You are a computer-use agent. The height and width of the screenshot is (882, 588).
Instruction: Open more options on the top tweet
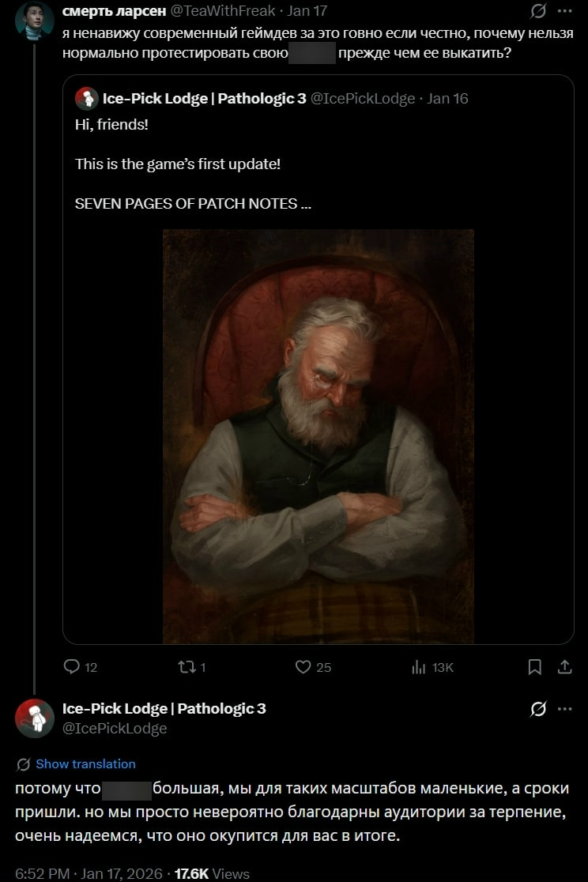coord(563,11)
